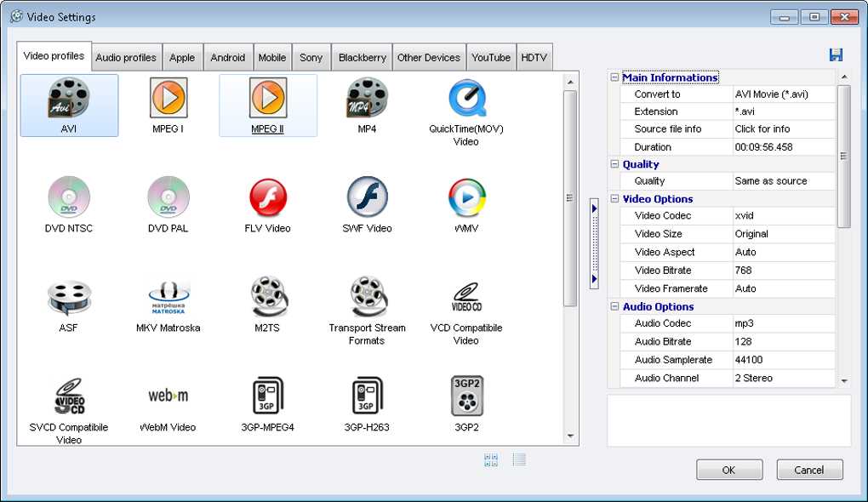
Task: Switch to the YouTube tab
Action: pyautogui.click(x=491, y=58)
